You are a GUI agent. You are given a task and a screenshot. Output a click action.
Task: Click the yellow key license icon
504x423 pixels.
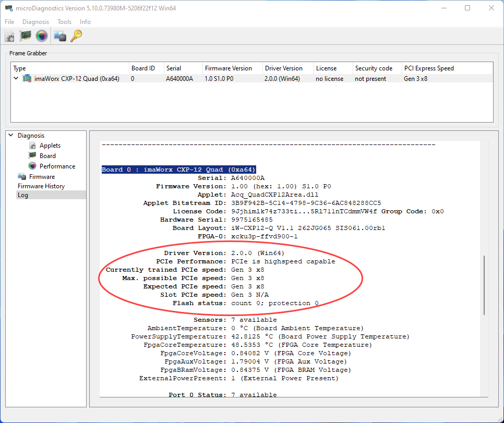pyautogui.click(x=76, y=36)
